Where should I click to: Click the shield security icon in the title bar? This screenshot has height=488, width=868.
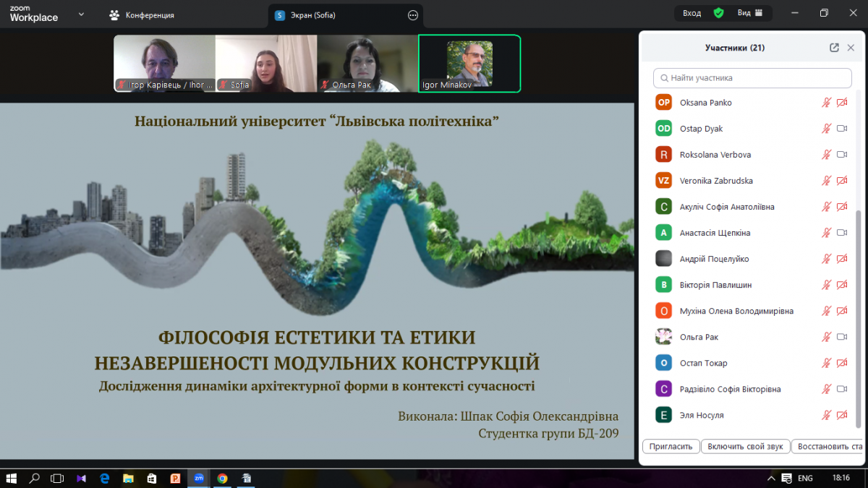pos(718,12)
